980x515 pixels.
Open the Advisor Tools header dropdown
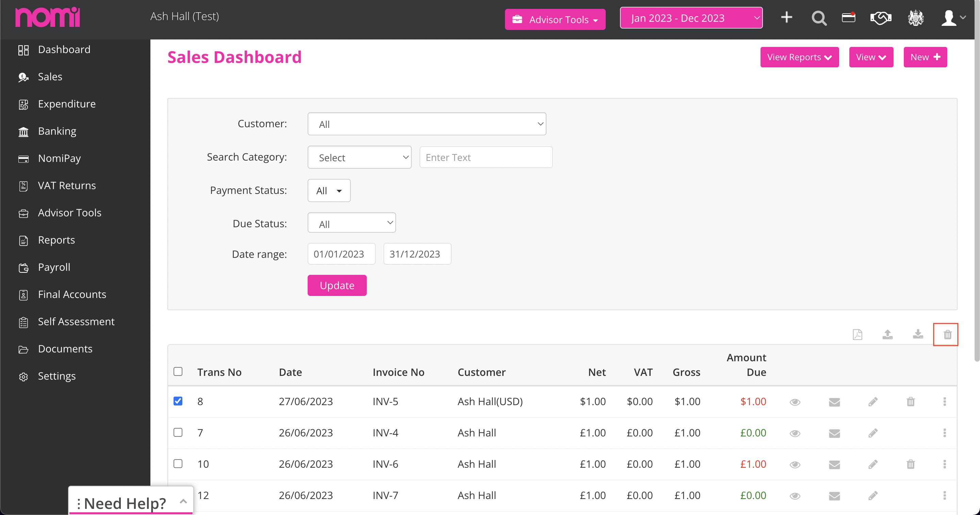click(x=555, y=19)
